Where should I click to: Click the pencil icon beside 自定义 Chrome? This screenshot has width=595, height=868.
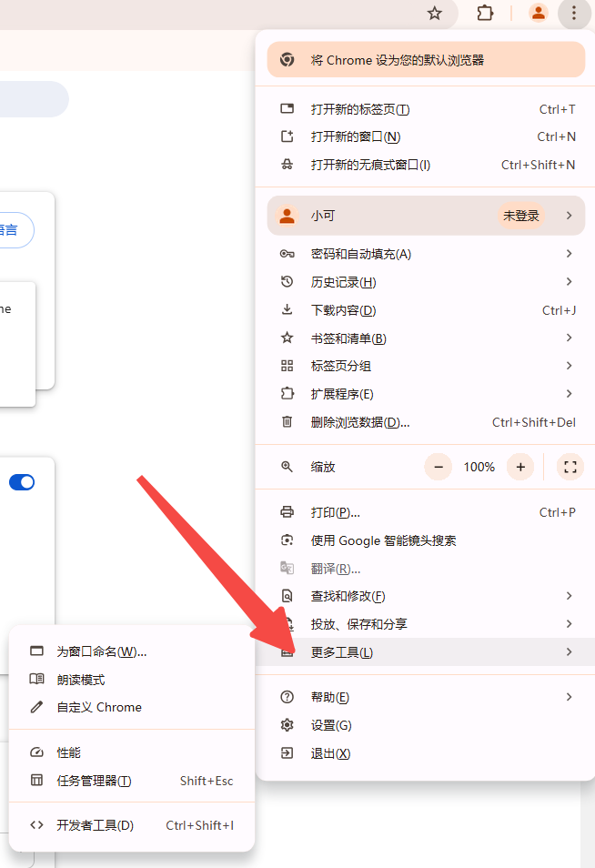pyautogui.click(x=36, y=707)
